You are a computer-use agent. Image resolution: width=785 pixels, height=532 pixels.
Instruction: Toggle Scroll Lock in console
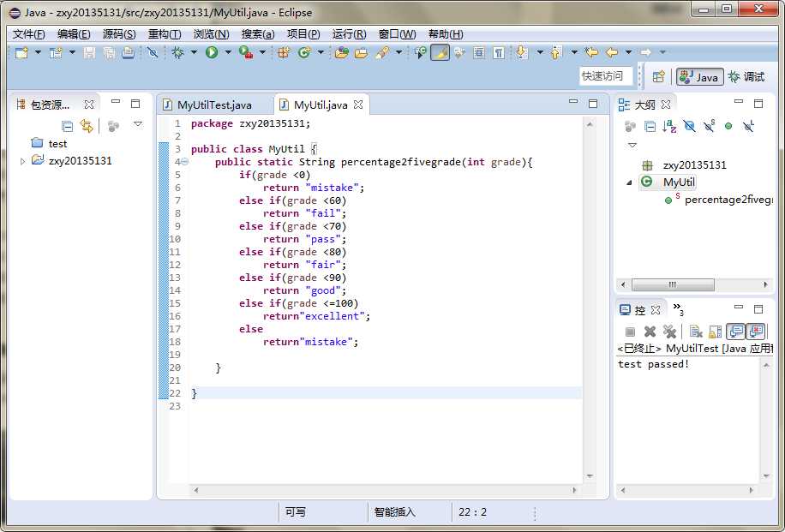(716, 332)
